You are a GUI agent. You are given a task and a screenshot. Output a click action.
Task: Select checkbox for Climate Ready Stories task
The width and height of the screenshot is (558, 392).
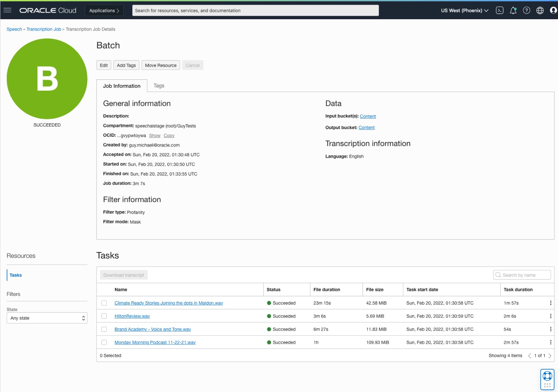(104, 303)
